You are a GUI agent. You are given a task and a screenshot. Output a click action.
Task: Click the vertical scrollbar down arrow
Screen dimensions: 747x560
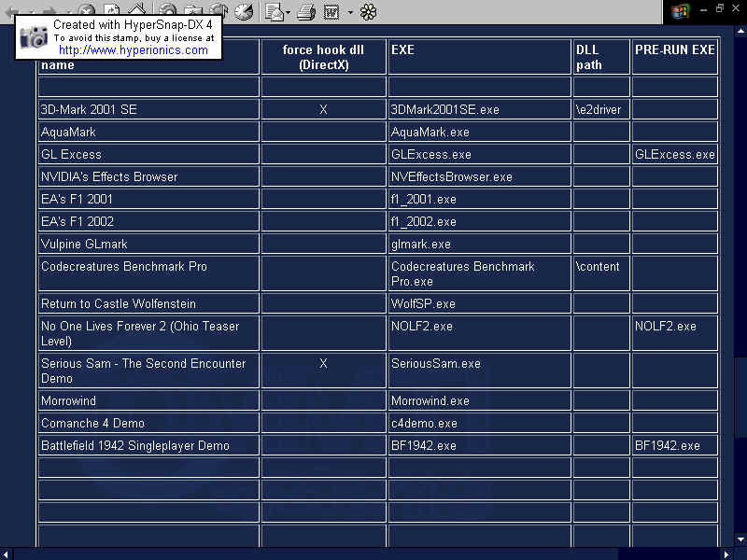point(740,539)
